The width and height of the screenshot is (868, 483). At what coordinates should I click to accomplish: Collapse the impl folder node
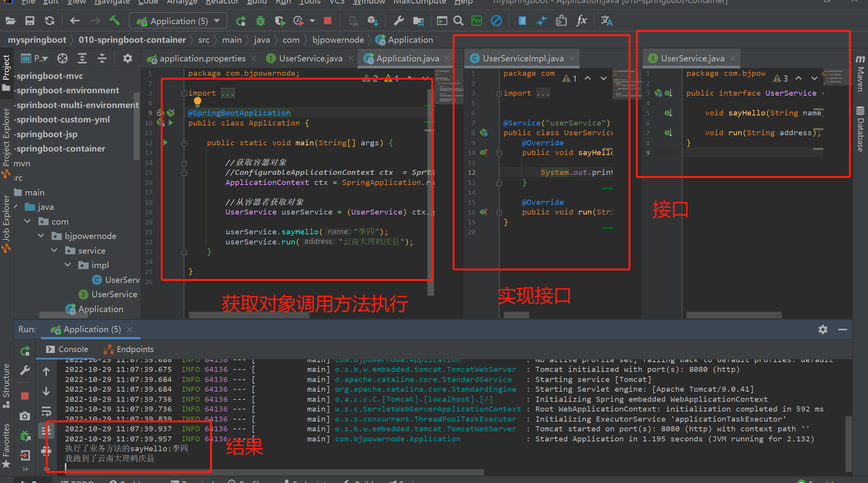click(68, 265)
